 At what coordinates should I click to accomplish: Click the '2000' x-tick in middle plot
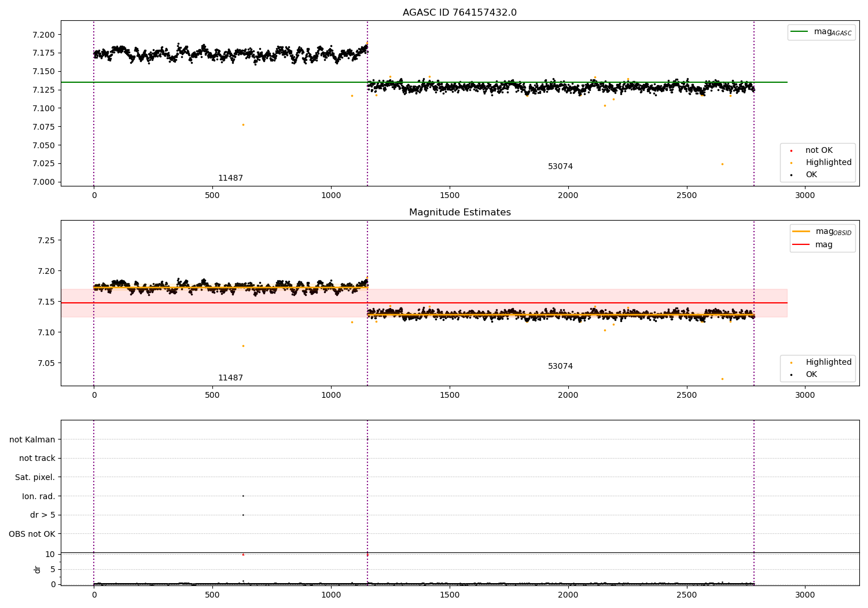click(x=568, y=395)
